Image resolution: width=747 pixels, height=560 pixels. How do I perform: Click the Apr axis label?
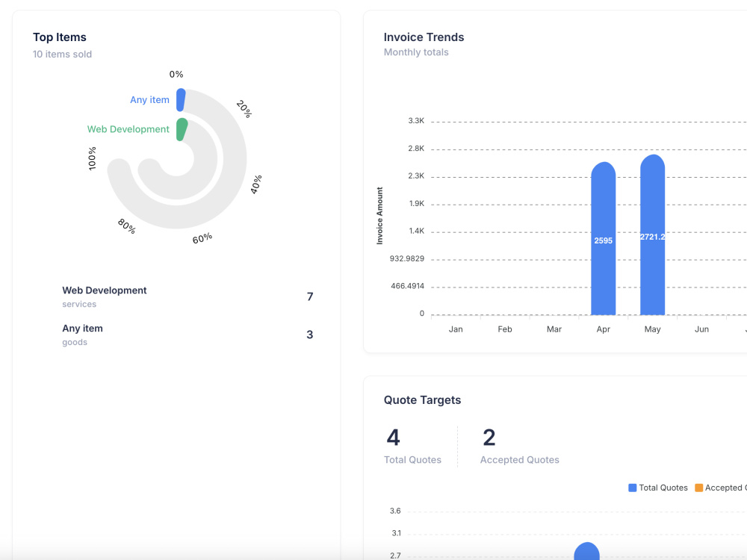point(603,329)
